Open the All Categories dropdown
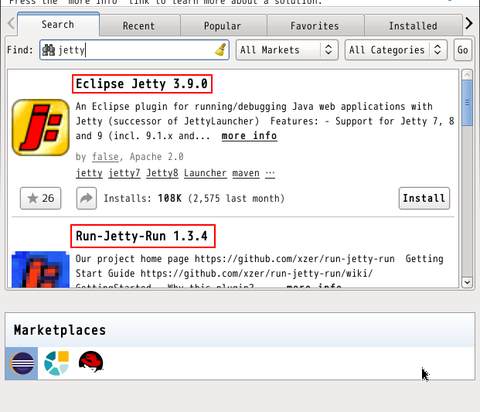The image size is (480, 412). pyautogui.click(x=396, y=50)
